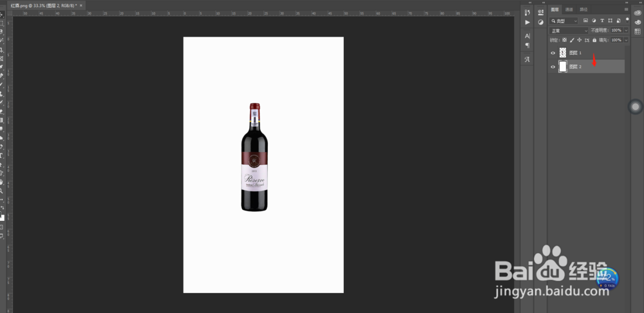Toggle lock image pixels brush icon
This screenshot has width=644, height=313.
(x=572, y=40)
